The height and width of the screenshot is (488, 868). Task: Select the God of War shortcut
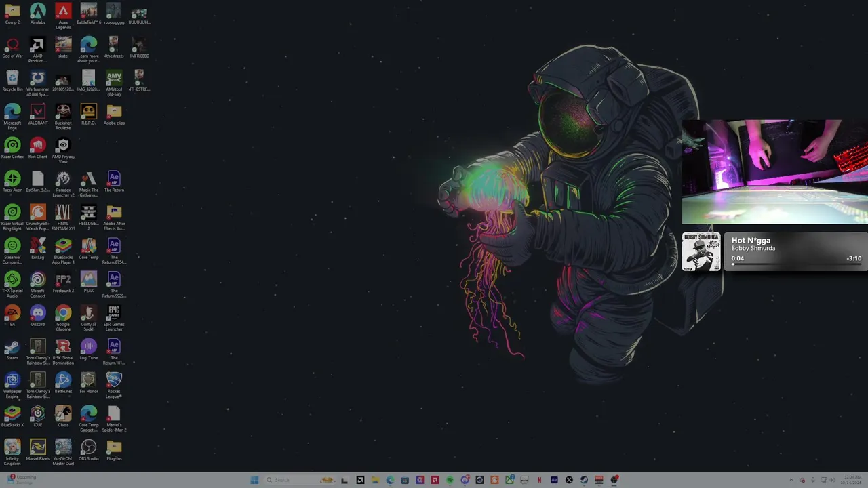(x=12, y=47)
